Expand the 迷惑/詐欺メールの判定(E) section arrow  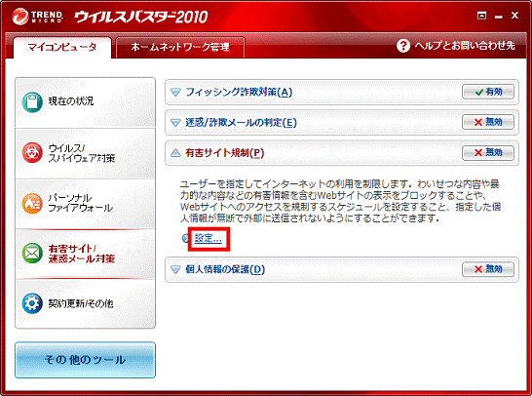coord(175,122)
